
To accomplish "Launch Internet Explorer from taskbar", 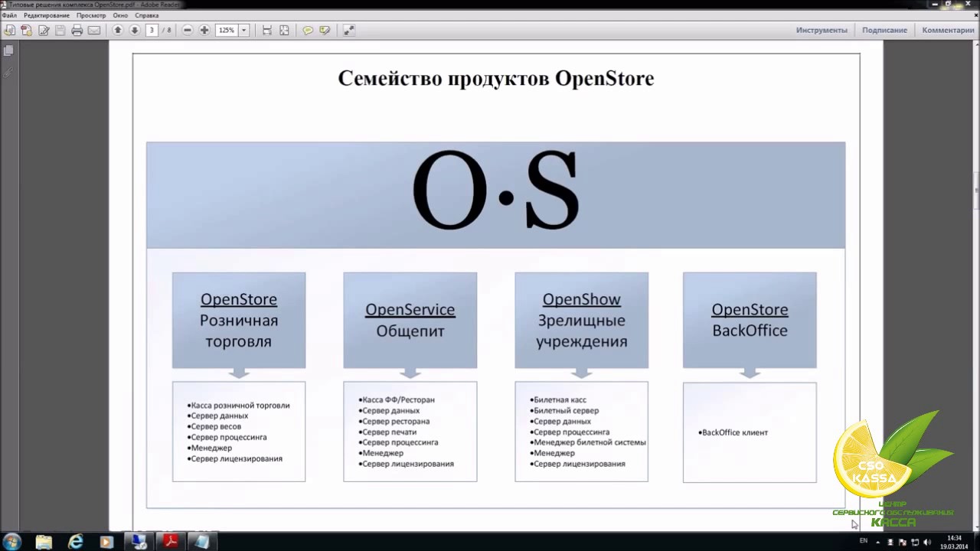I will click(75, 542).
